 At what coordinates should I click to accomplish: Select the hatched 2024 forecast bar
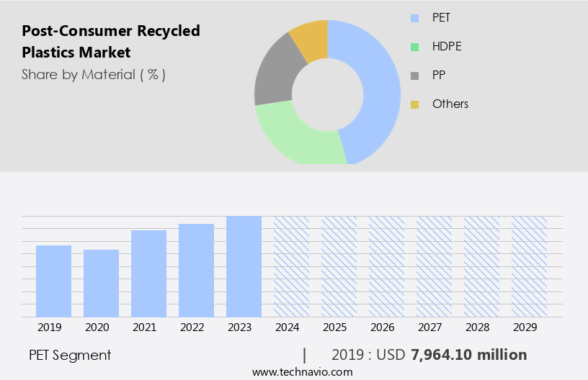click(x=291, y=266)
